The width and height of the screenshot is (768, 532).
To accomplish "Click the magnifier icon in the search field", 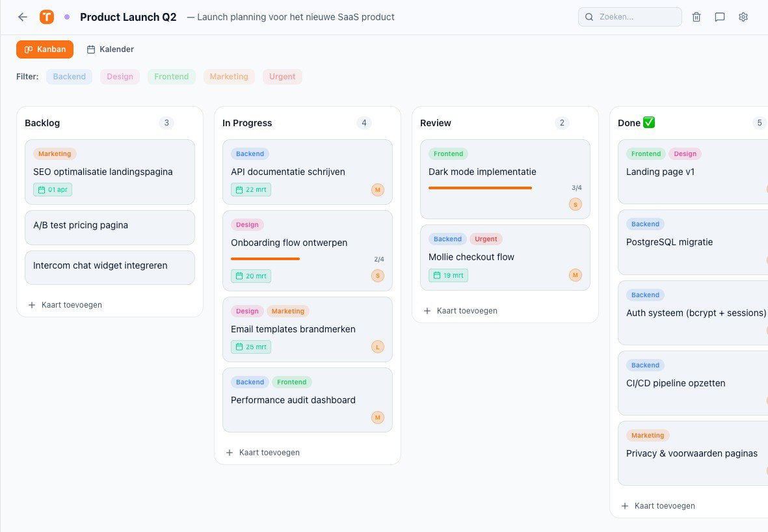I will pos(589,17).
